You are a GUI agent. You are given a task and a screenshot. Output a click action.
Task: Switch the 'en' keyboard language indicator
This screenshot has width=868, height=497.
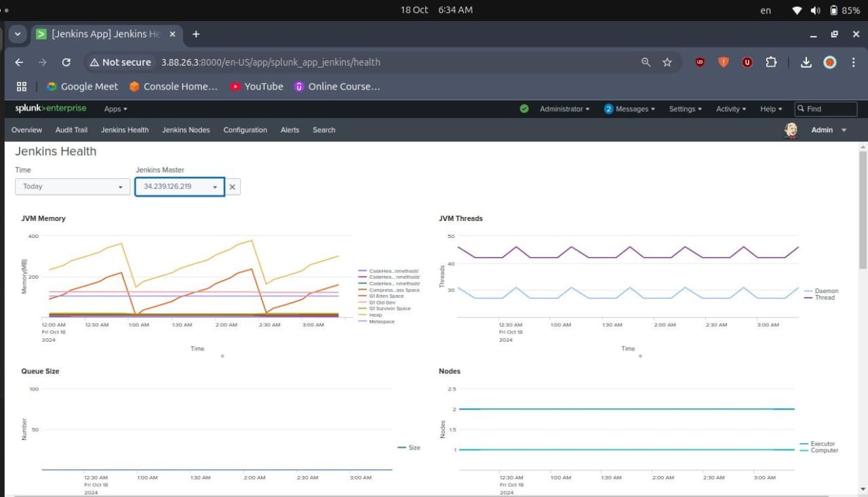[x=766, y=10]
